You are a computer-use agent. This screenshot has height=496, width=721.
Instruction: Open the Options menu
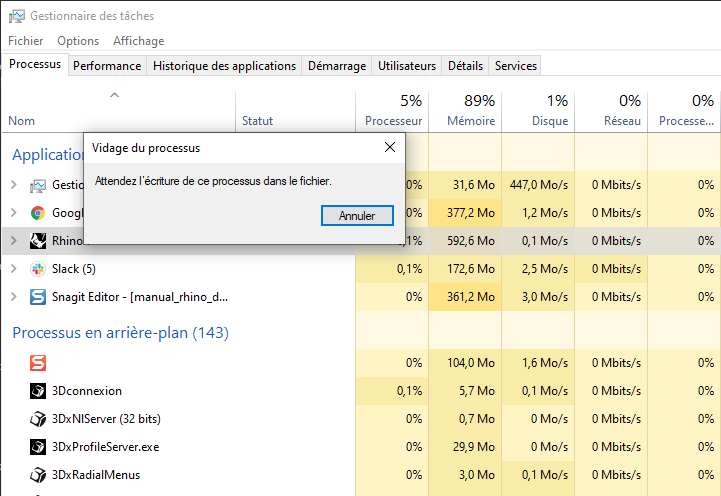[78, 41]
